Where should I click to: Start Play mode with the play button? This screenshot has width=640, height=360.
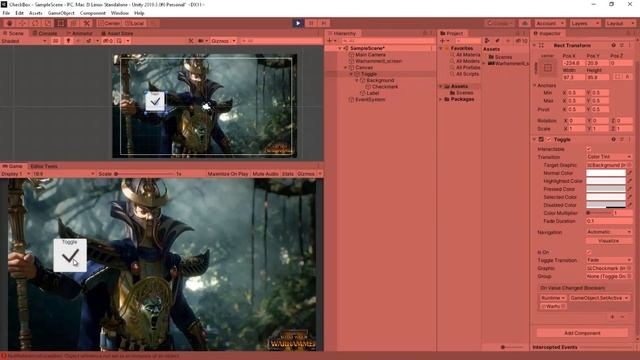click(x=298, y=23)
